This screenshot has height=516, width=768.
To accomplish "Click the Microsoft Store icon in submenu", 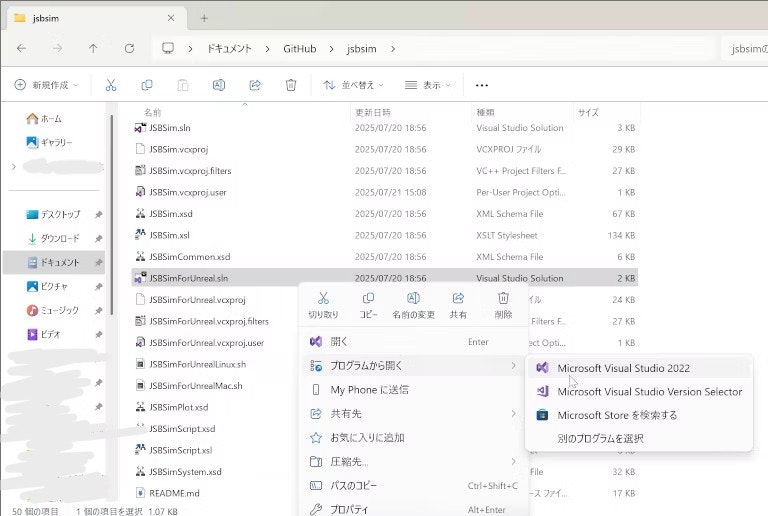I will click(x=542, y=415).
